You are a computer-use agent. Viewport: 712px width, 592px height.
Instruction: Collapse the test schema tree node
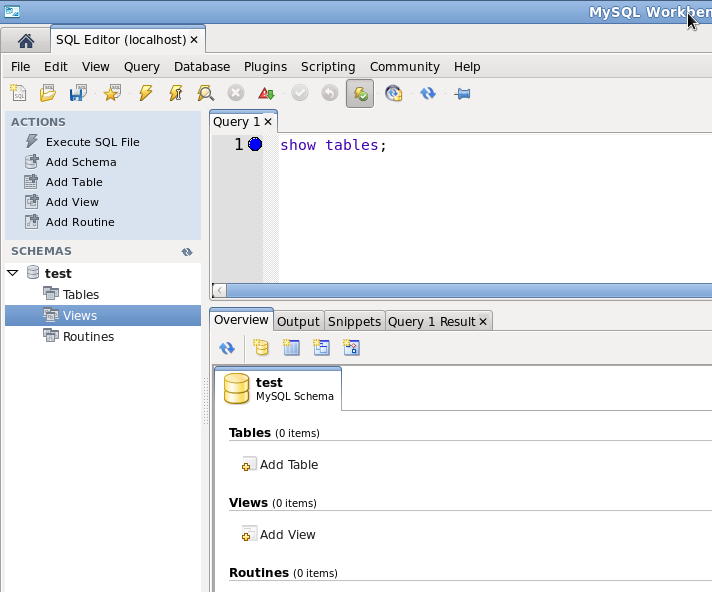click(13, 273)
